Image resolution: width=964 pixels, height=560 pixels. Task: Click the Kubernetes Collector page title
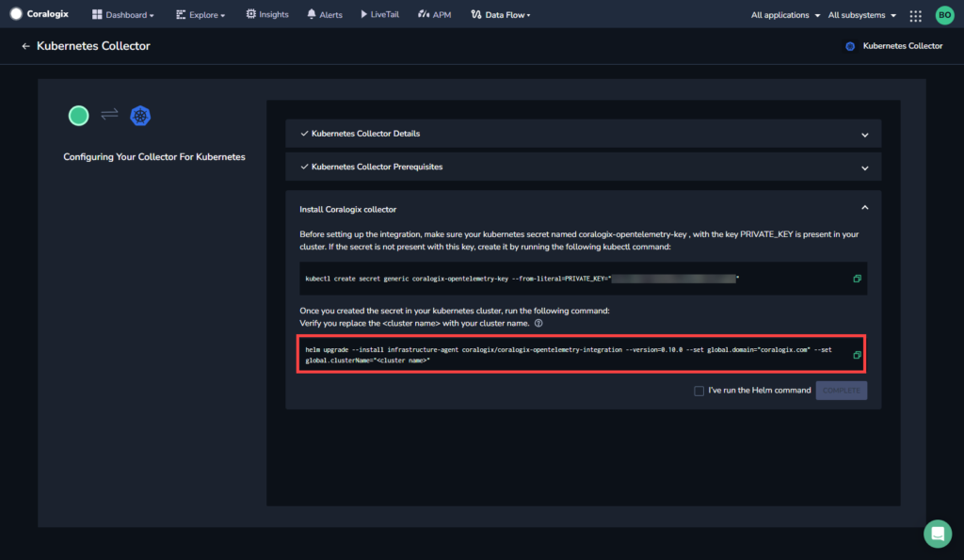click(93, 46)
